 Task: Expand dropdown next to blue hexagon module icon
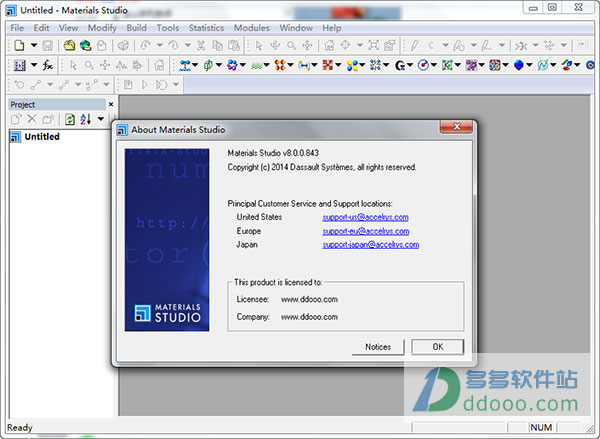click(x=529, y=65)
